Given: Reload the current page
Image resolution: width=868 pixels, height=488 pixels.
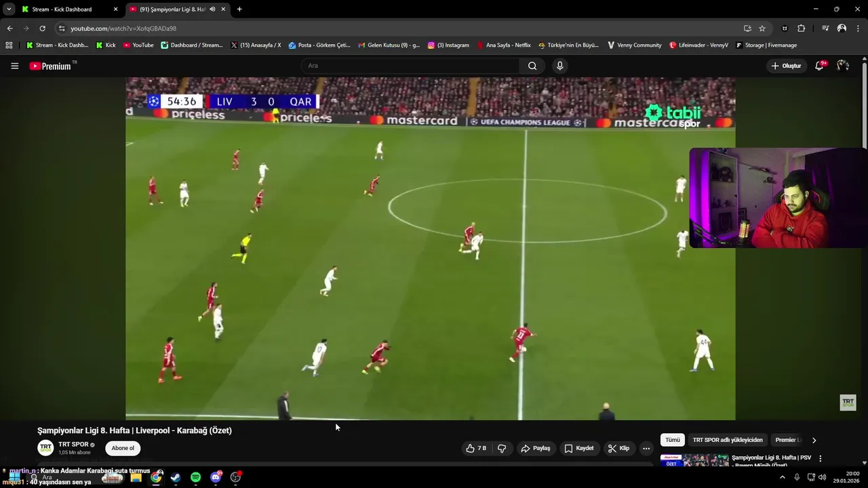Looking at the screenshot, I should (42, 28).
